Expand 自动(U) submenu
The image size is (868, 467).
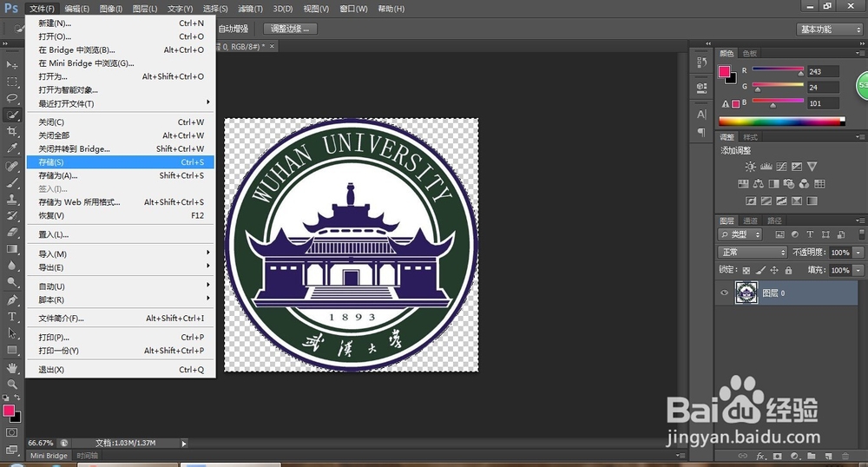pos(121,286)
